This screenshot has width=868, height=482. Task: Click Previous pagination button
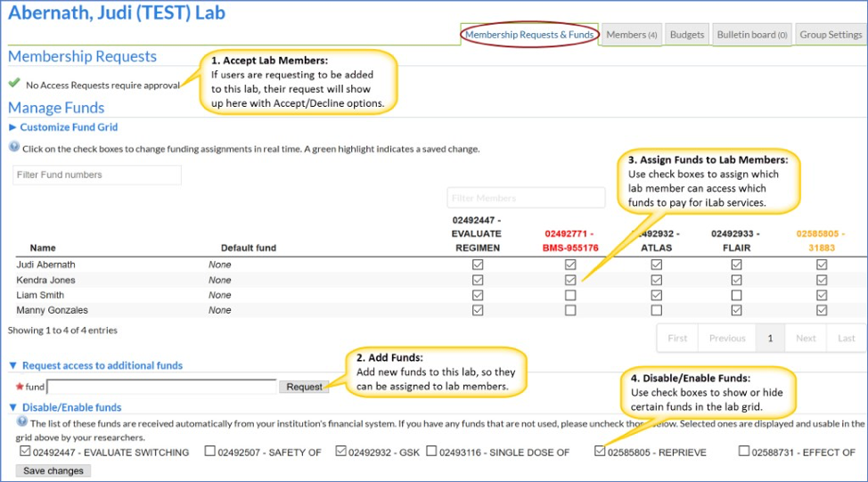tap(727, 339)
